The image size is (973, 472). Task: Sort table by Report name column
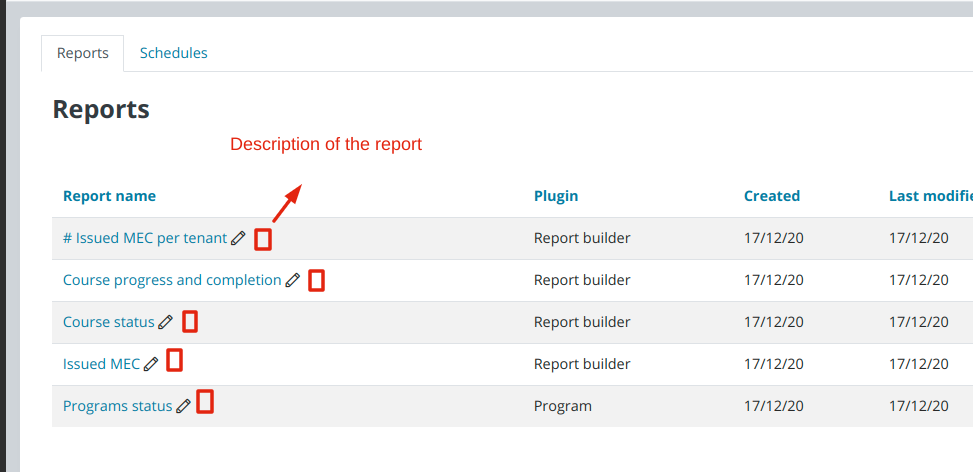pos(109,196)
